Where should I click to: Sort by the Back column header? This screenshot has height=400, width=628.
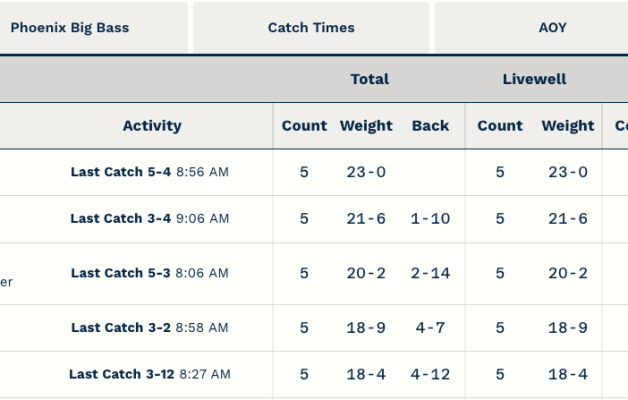pyautogui.click(x=430, y=126)
